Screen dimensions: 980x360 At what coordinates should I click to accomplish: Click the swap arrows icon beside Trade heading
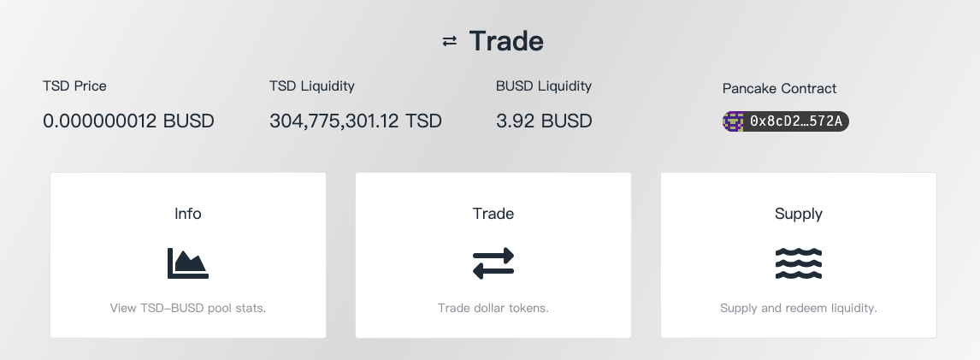pyautogui.click(x=450, y=42)
